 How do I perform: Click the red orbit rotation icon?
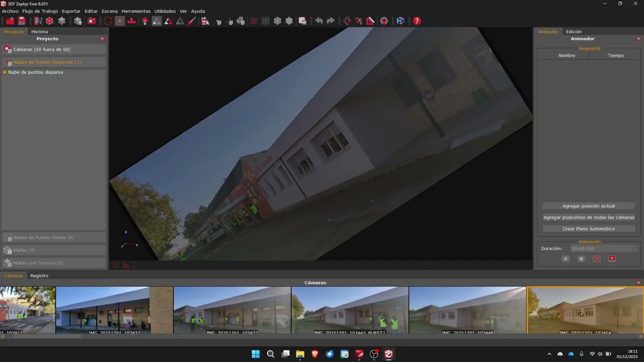(347, 21)
